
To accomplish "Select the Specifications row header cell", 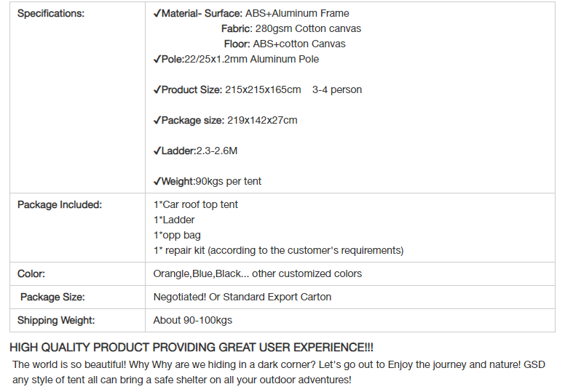I will coord(77,97).
